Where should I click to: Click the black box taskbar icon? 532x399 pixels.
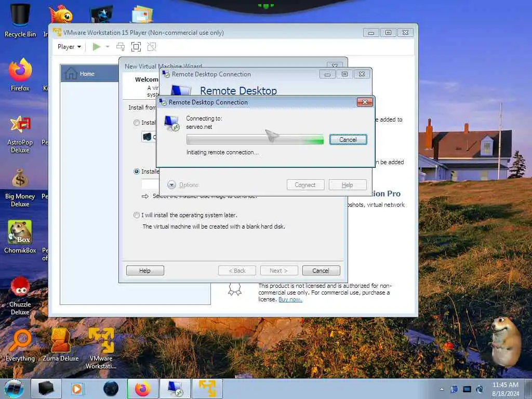46,389
